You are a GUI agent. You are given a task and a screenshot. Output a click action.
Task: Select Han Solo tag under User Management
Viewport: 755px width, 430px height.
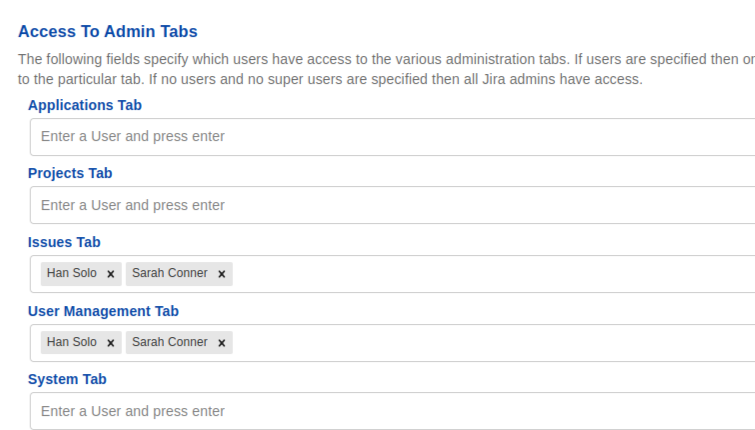(72, 342)
